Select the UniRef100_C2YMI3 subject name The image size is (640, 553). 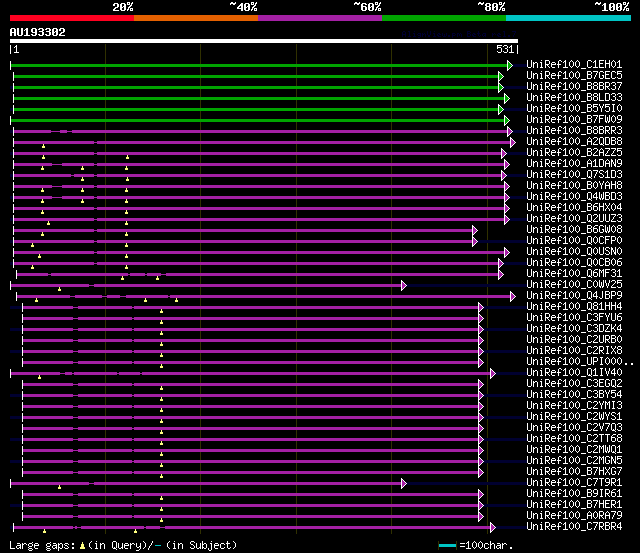coord(574,406)
